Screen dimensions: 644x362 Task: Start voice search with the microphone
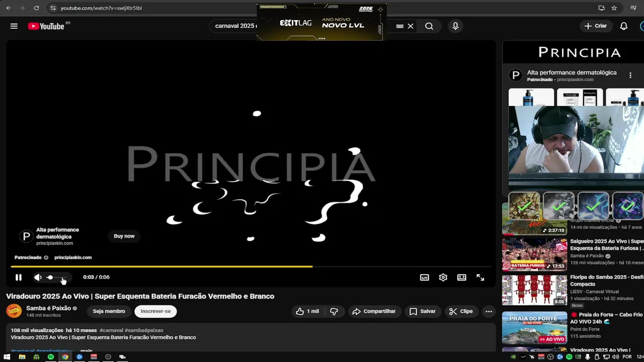pyautogui.click(x=455, y=26)
